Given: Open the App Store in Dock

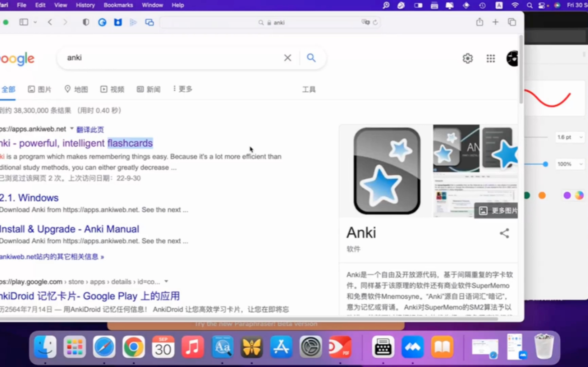Looking at the screenshot, I should [x=281, y=347].
